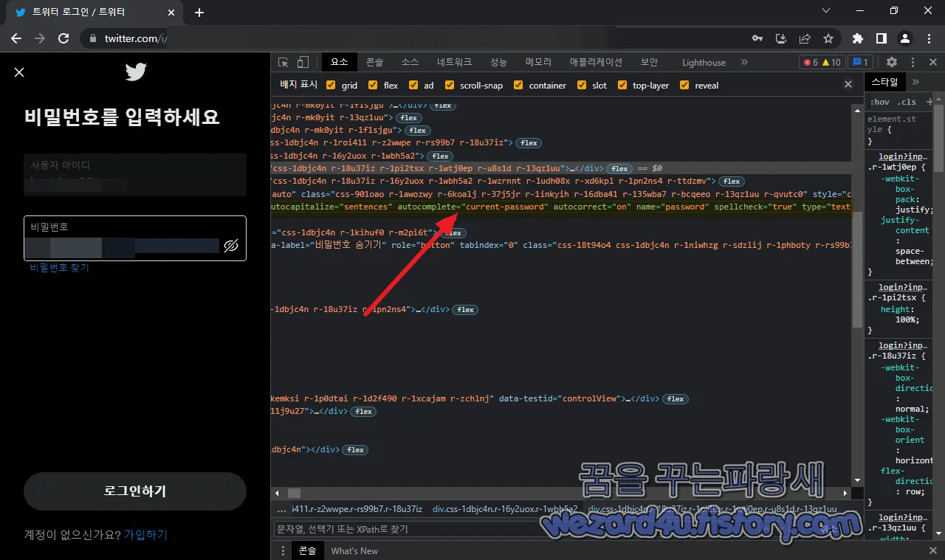Select the 스타일 sidebar tab
The width and height of the screenshot is (945, 560).
(x=884, y=82)
